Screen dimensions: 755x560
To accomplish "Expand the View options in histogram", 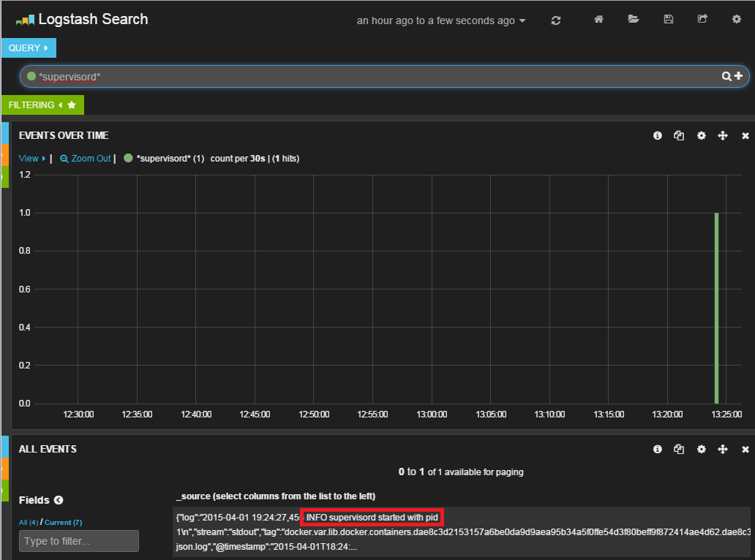I will [x=32, y=159].
